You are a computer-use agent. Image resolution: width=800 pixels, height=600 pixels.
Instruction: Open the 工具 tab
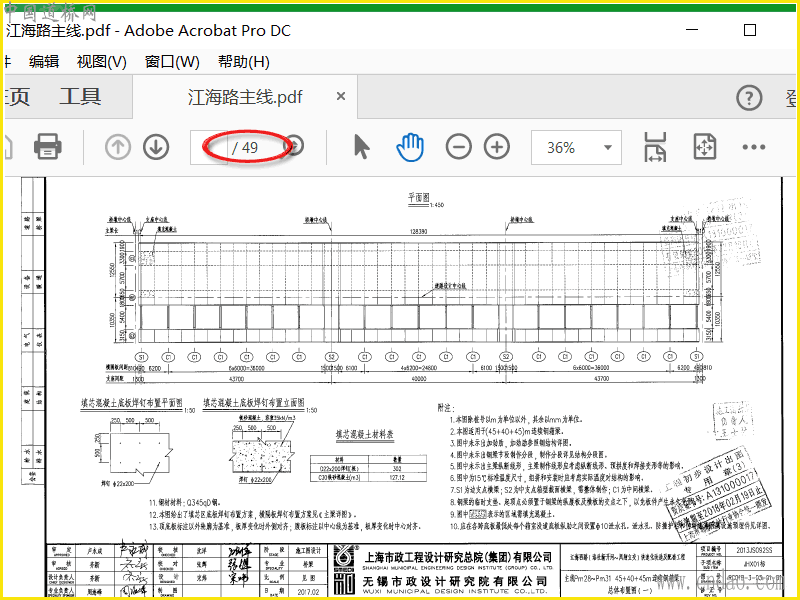[80, 96]
